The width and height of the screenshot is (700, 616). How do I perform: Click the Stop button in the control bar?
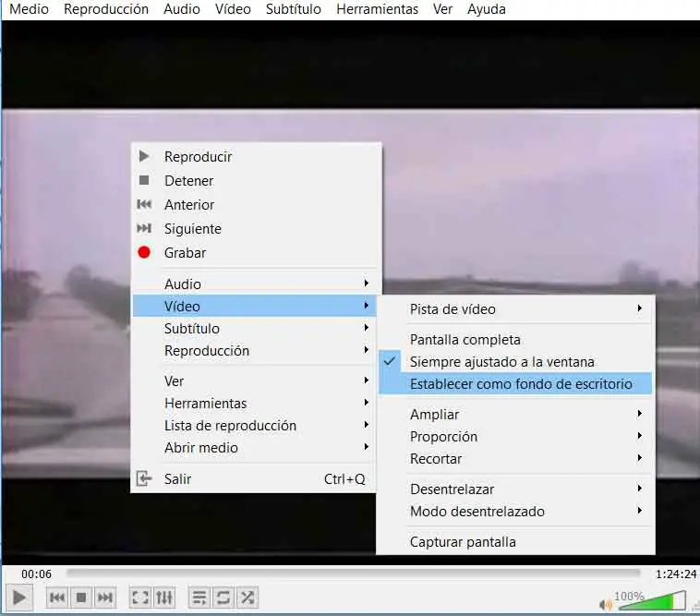click(x=80, y=598)
